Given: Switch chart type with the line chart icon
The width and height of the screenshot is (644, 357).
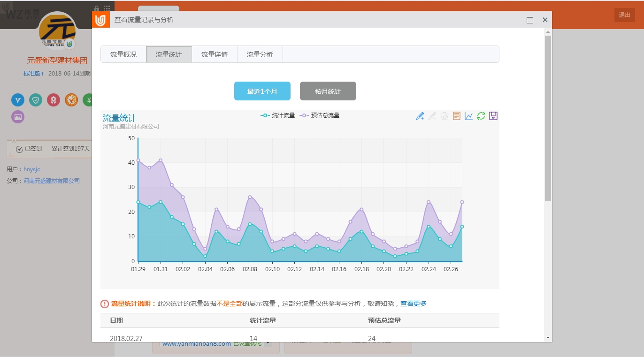Looking at the screenshot, I should (469, 116).
